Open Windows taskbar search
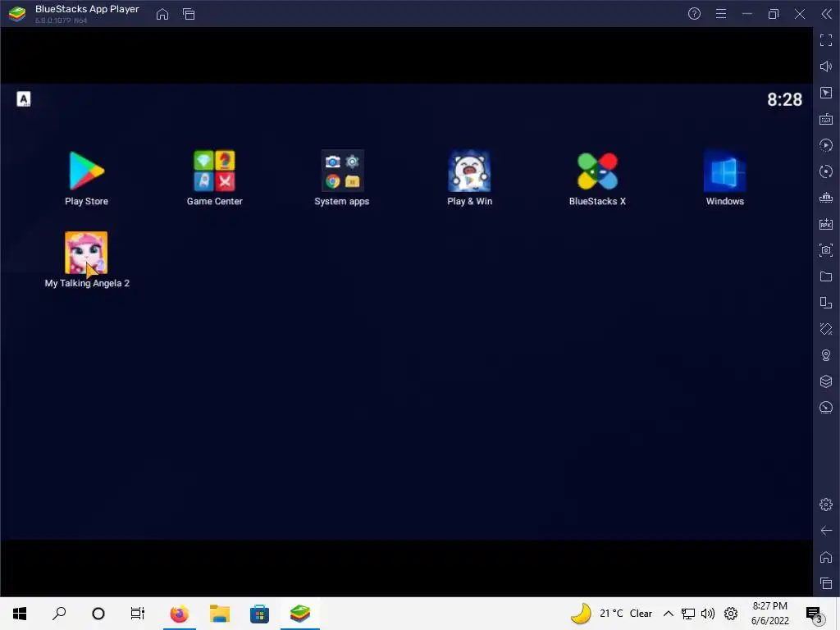Viewport: 840px width, 630px height. pyautogui.click(x=59, y=614)
